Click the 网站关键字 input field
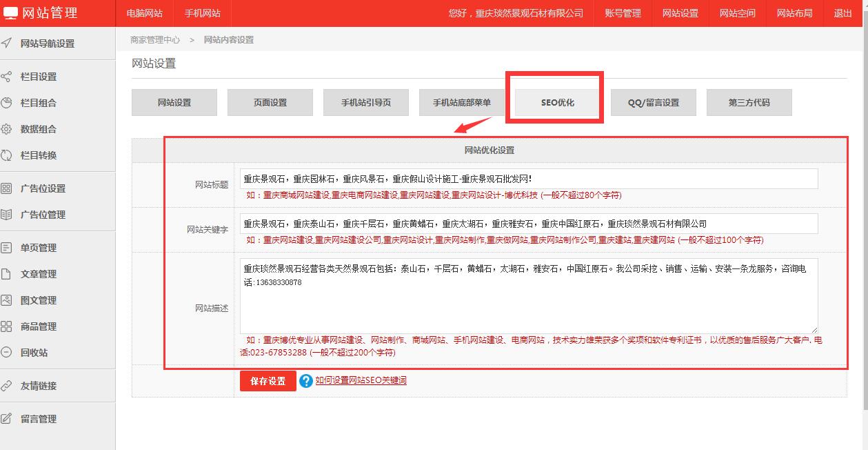The height and width of the screenshot is (450, 868). 529,224
